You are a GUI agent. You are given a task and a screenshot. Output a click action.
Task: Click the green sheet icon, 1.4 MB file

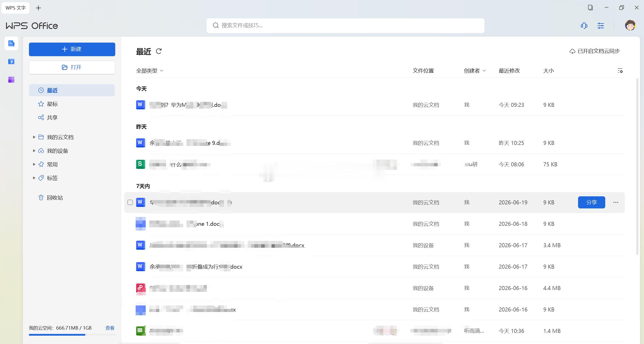(x=140, y=331)
